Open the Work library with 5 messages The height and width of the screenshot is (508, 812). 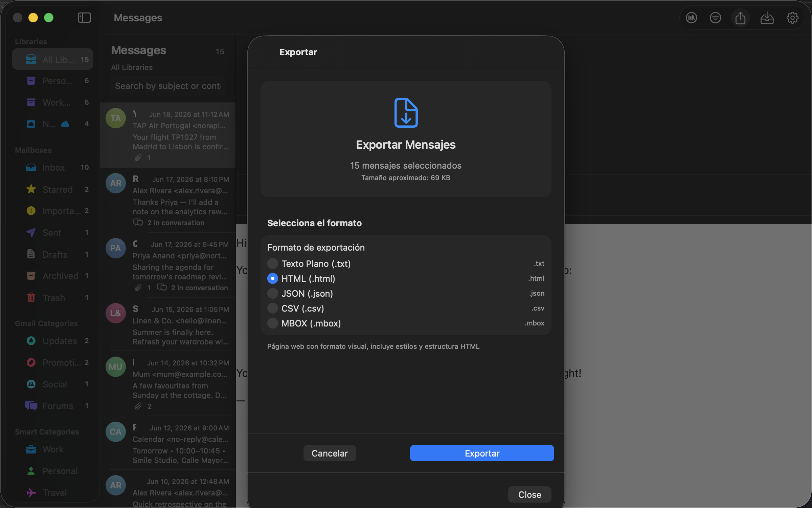click(53, 102)
